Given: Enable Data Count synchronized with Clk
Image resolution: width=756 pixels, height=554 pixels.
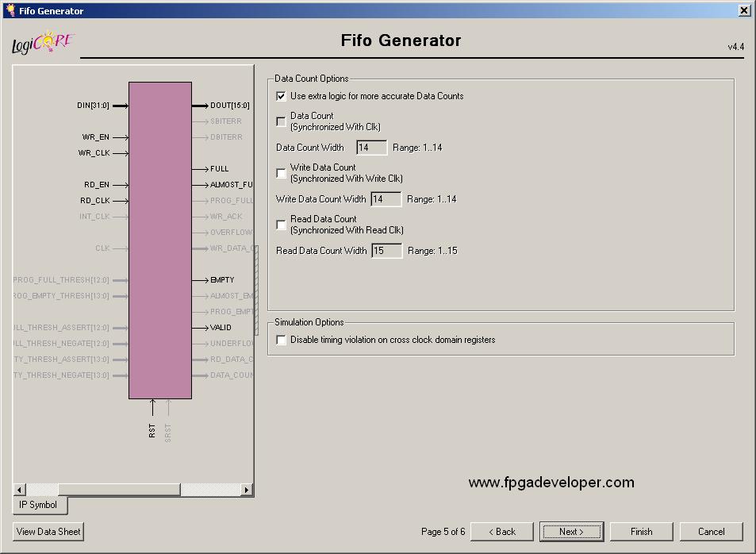Looking at the screenshot, I should tap(281, 121).
